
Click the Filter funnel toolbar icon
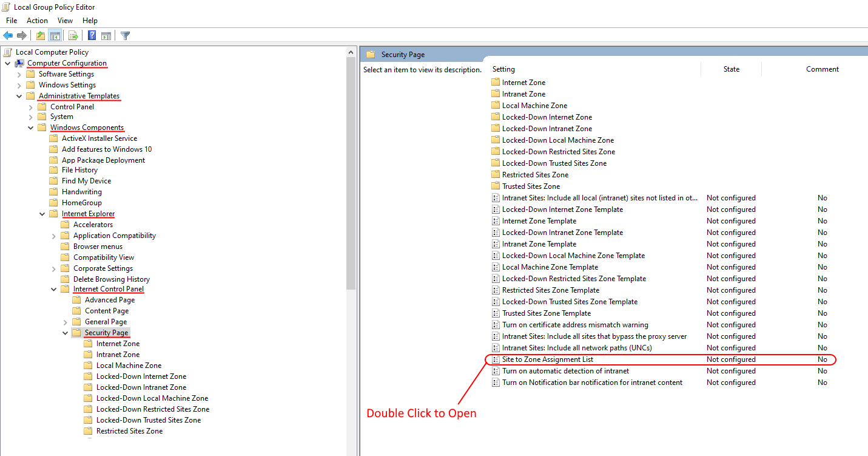click(125, 36)
